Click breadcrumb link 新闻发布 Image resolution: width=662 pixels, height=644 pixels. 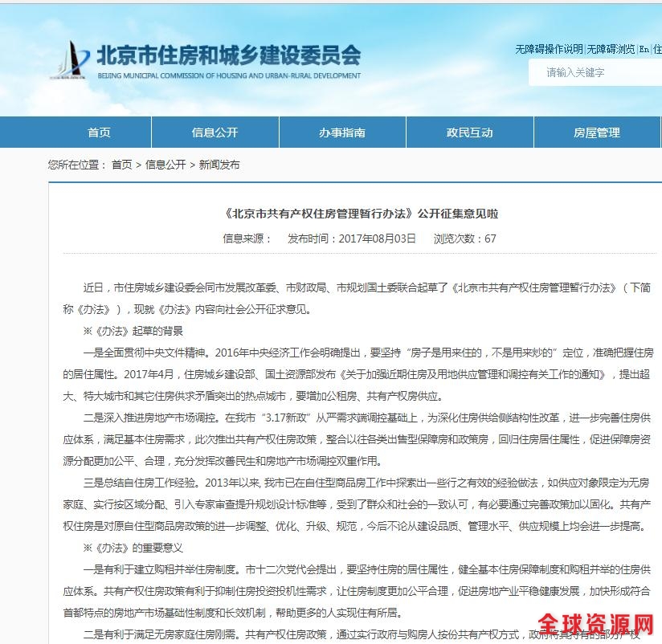click(x=219, y=165)
